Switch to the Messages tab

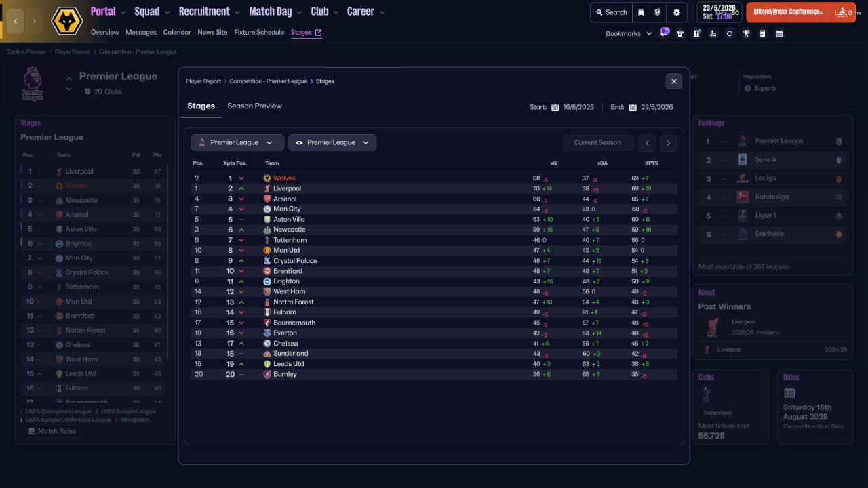click(141, 33)
